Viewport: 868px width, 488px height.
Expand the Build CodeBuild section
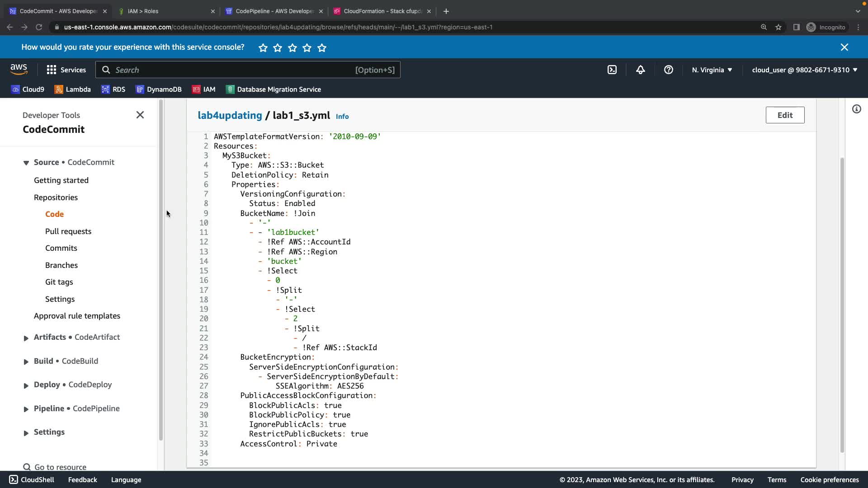pos(26,361)
